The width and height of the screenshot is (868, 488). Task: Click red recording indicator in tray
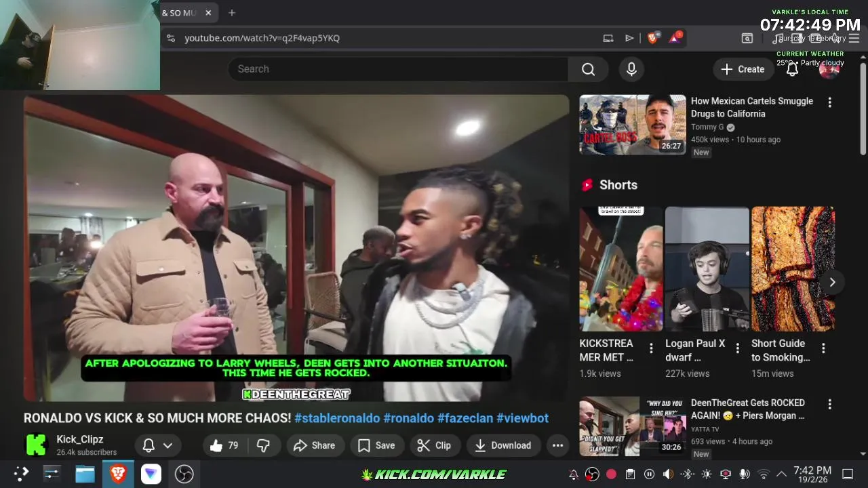tap(611, 474)
